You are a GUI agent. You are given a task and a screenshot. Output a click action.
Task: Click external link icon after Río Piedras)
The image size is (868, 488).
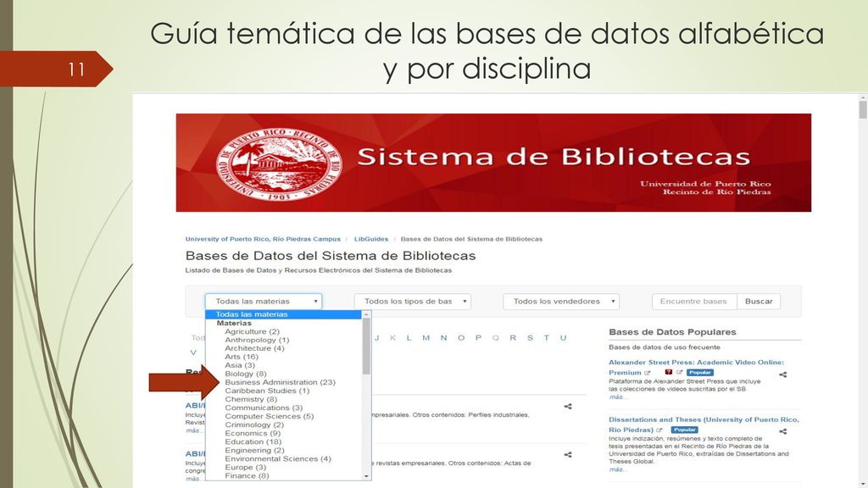pos(659,430)
